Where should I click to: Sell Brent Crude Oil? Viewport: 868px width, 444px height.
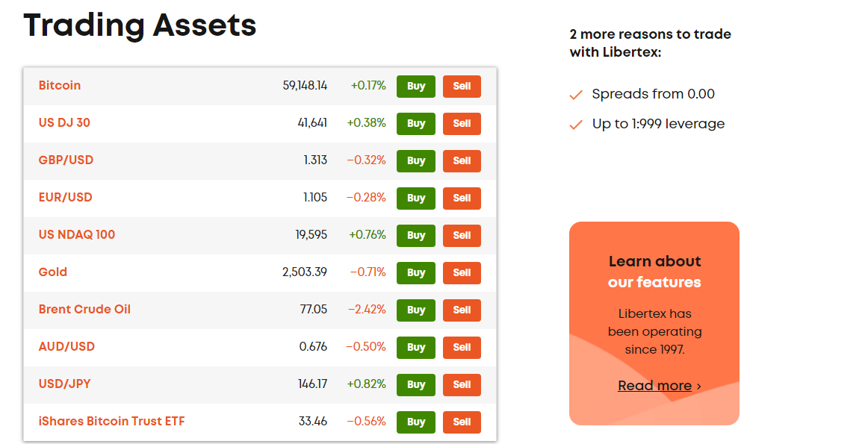(x=462, y=310)
